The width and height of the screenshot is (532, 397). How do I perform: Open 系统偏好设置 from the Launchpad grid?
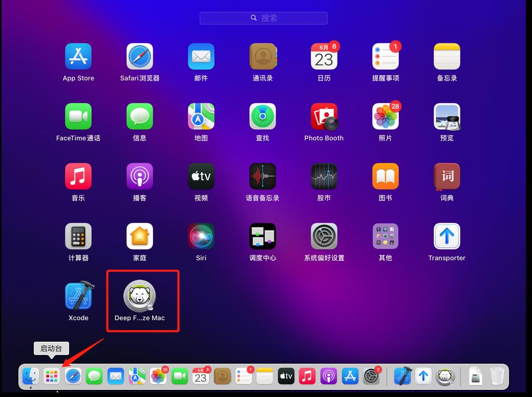click(324, 236)
